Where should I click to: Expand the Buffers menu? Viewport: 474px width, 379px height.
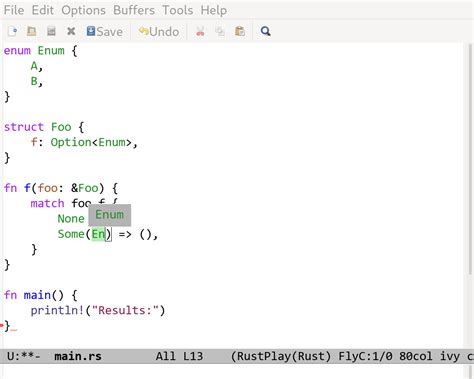(x=134, y=10)
